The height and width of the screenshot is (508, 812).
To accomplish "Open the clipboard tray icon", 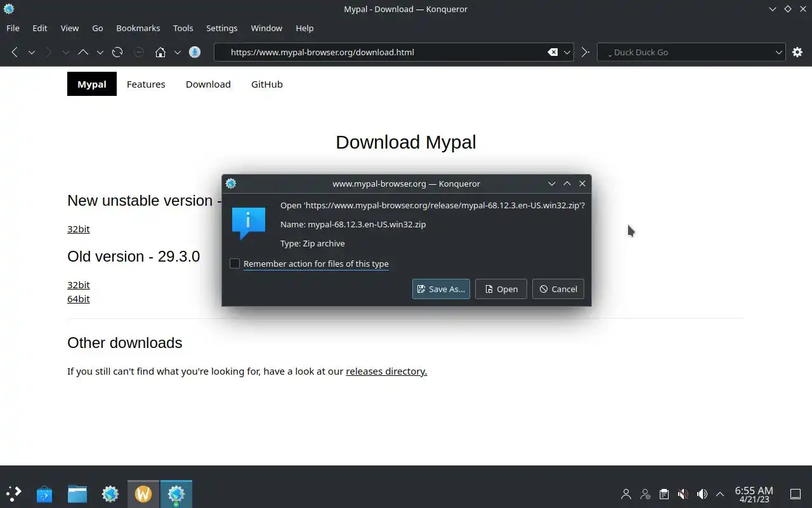I will tap(664, 494).
